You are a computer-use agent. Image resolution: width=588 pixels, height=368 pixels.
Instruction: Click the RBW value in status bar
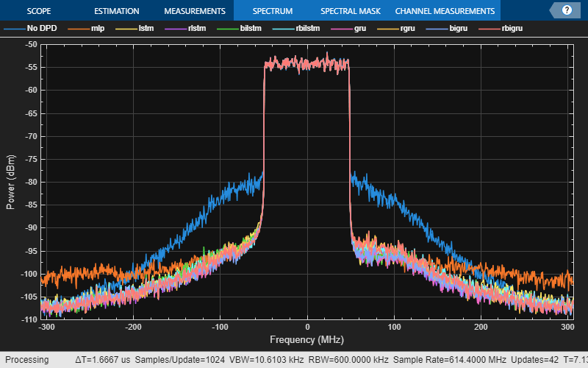tap(356, 360)
